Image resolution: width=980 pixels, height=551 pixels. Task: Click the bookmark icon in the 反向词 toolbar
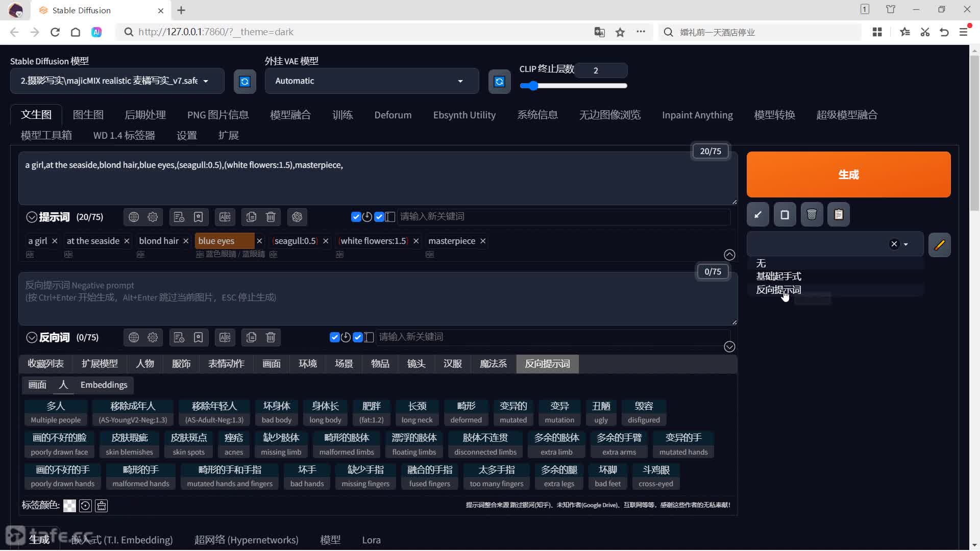(199, 337)
